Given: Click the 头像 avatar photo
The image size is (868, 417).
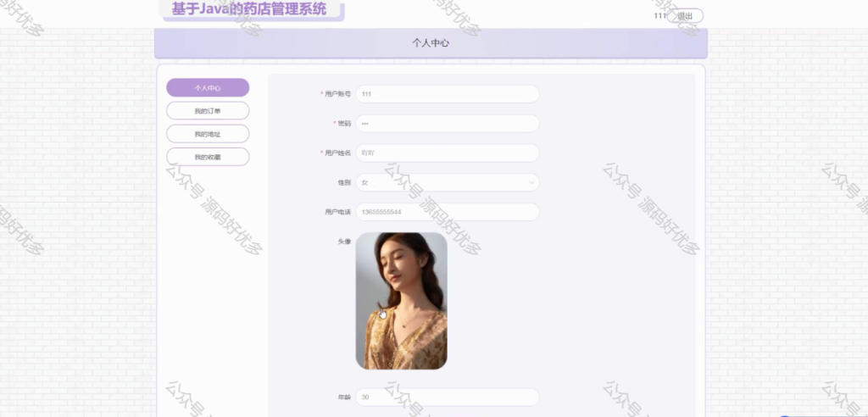Looking at the screenshot, I should click(x=401, y=301).
